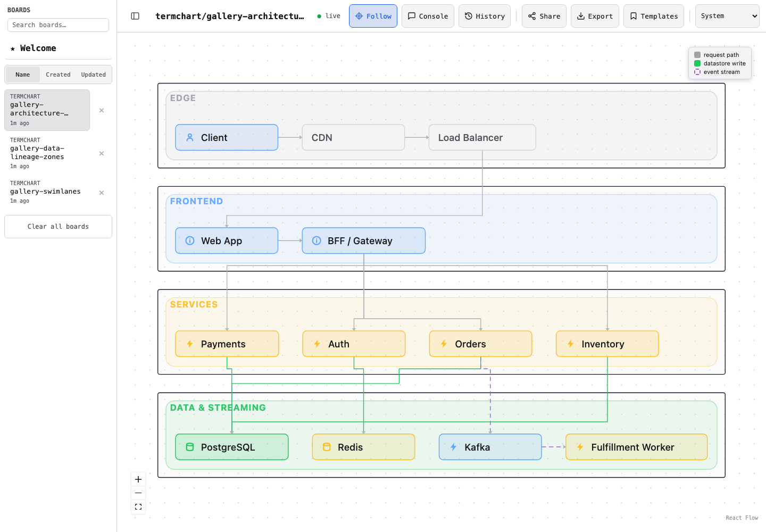
Task: Click the datastore write legend swatch
Action: (x=697, y=63)
